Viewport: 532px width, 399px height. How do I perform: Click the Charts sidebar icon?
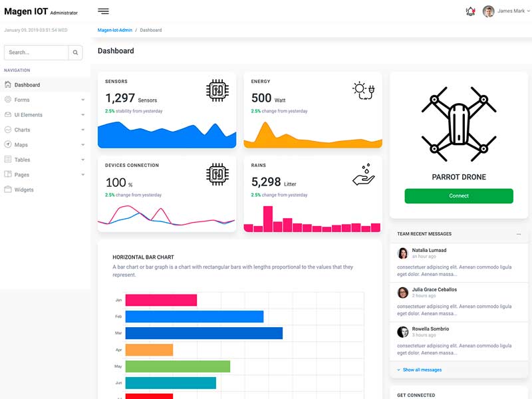point(8,130)
